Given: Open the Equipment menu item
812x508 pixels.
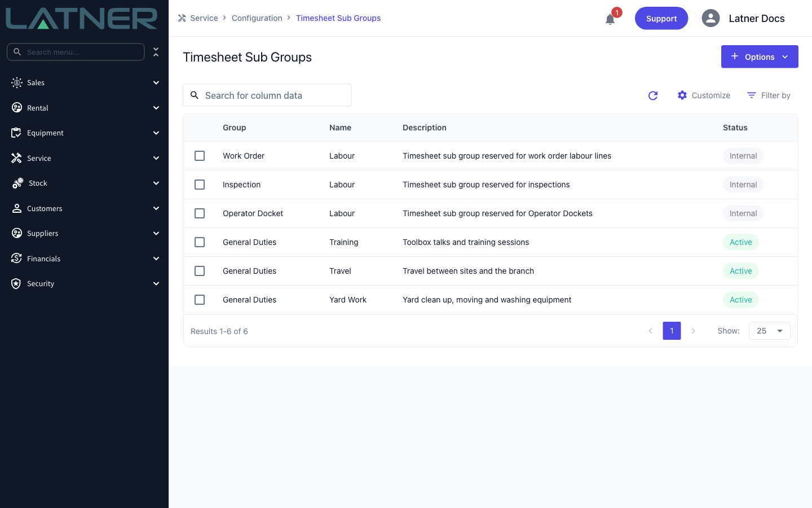Looking at the screenshot, I should click(x=85, y=133).
